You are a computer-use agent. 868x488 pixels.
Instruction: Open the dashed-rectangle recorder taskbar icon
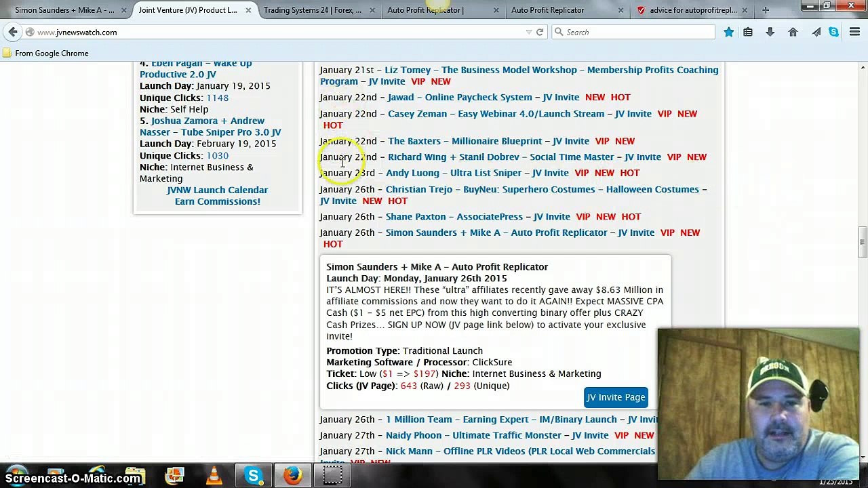pyautogui.click(x=332, y=476)
